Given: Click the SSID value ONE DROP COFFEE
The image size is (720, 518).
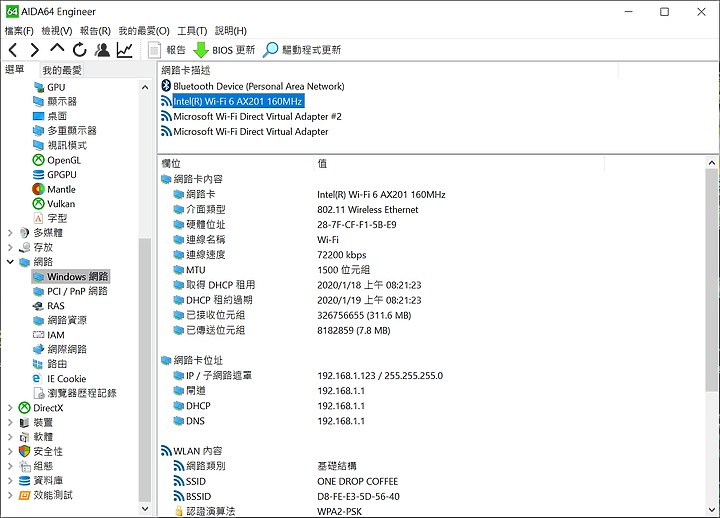Looking at the screenshot, I should [x=358, y=481].
